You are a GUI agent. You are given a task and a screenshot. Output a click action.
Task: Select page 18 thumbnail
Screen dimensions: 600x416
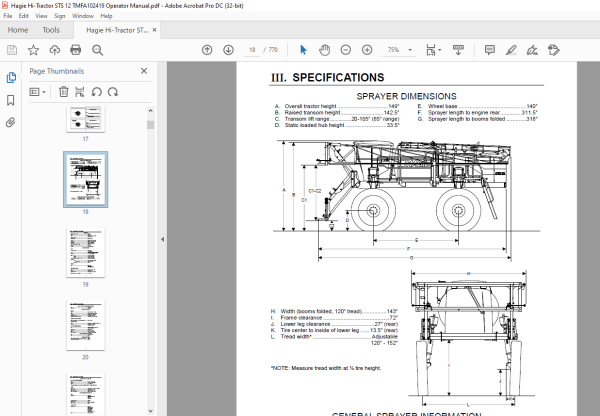click(x=85, y=179)
